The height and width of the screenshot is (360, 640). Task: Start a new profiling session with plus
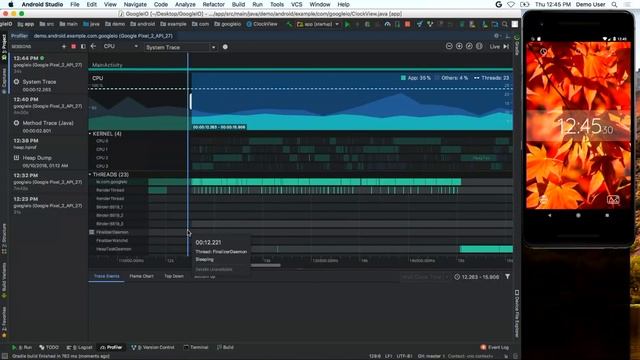[64, 47]
